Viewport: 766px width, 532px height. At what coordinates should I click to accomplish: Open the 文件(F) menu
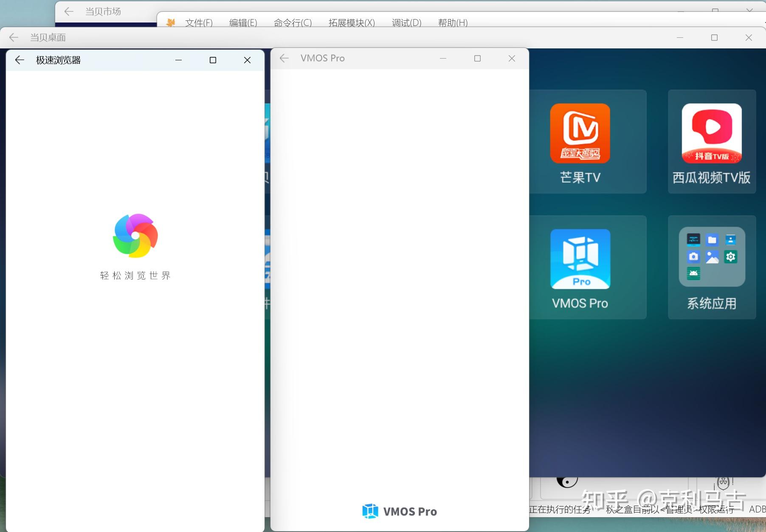pyautogui.click(x=199, y=23)
